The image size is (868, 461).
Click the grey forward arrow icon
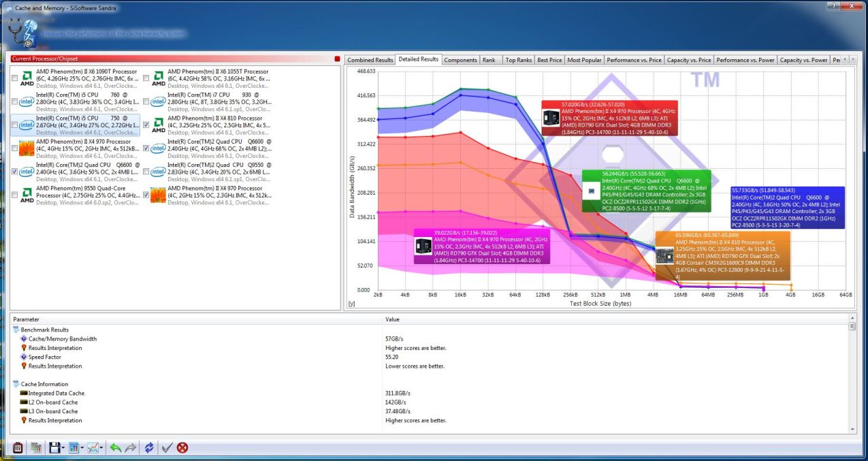131,447
